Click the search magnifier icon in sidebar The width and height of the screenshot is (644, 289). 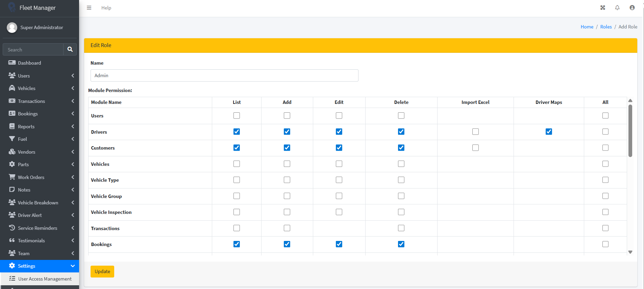[70, 49]
